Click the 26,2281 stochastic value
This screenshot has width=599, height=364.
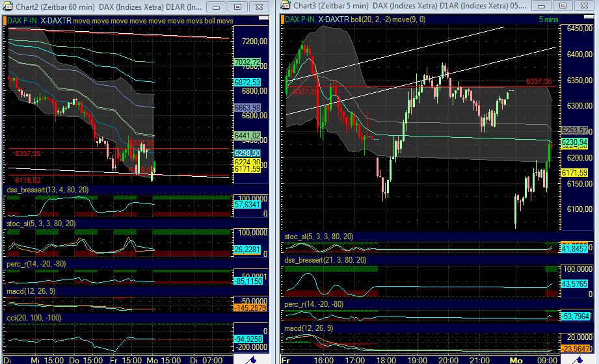pyautogui.click(x=247, y=250)
